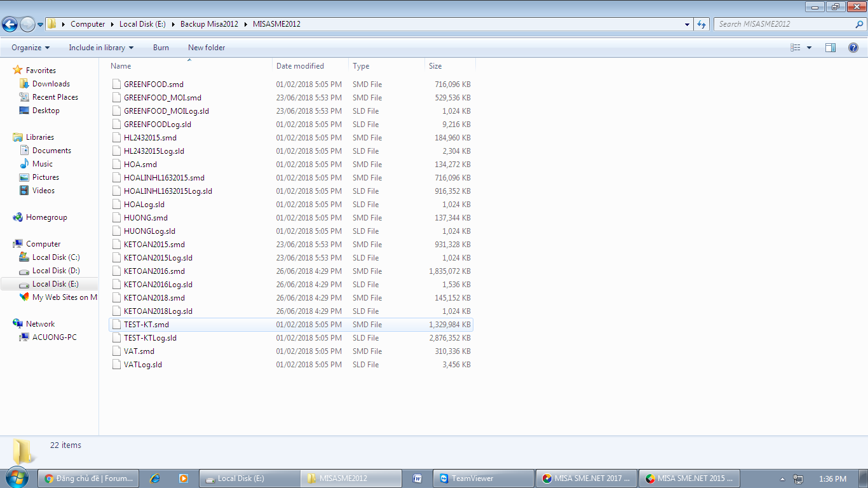Open the recent pages dropdown arrow
The height and width of the screenshot is (488, 868).
[41, 25]
